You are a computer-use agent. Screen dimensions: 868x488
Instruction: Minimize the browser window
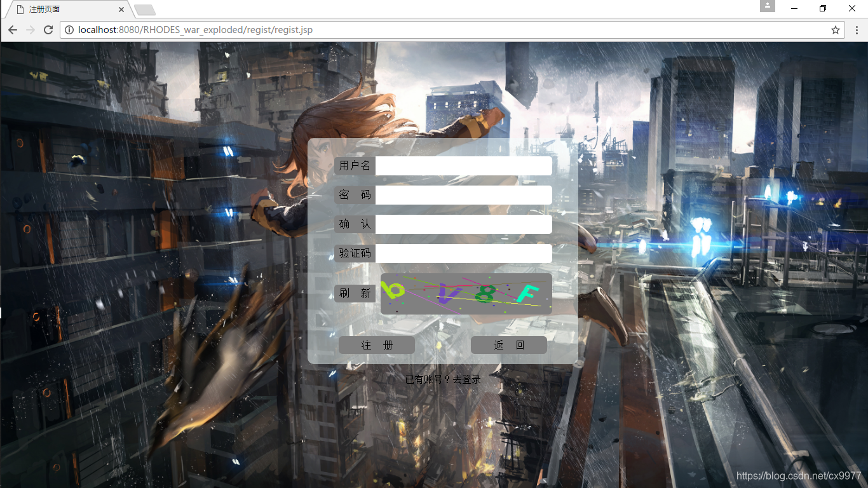(794, 8)
